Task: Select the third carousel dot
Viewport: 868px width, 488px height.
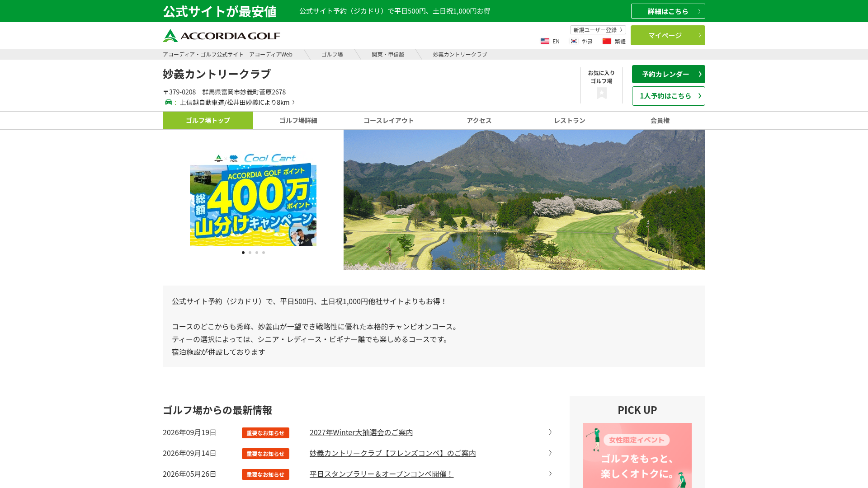Action: click(257, 253)
